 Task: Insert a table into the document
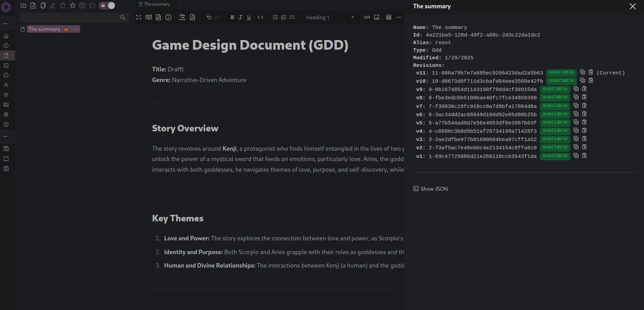(389, 17)
